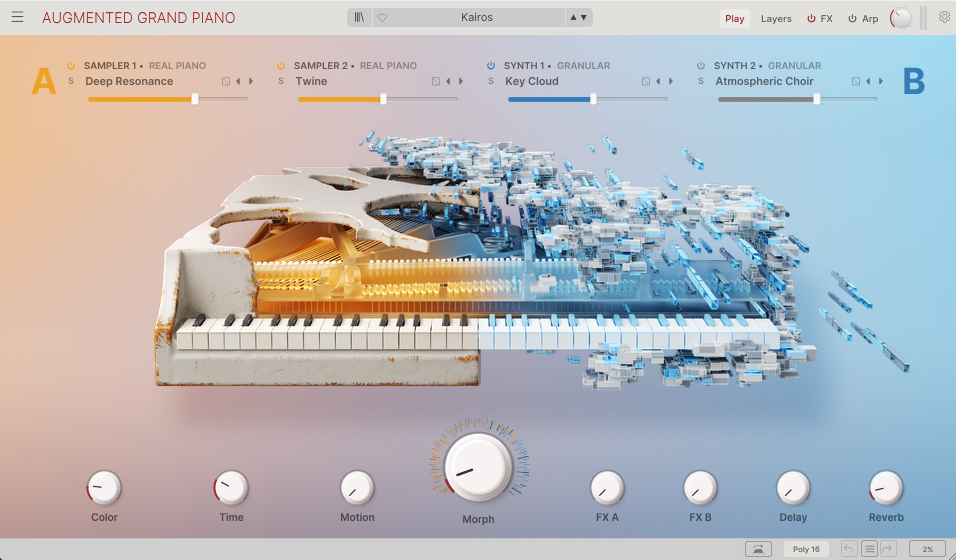Toggle the FX power switch
Image resolution: width=956 pixels, height=560 pixels.
click(x=811, y=18)
